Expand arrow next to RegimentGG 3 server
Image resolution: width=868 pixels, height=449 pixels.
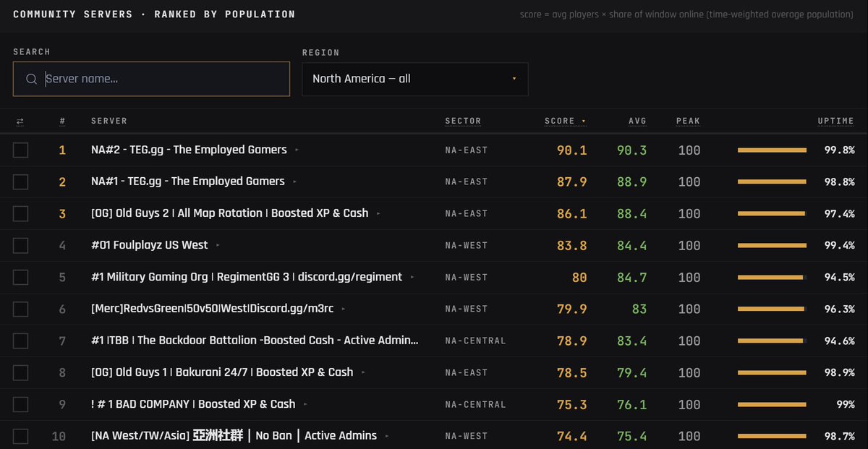click(412, 278)
